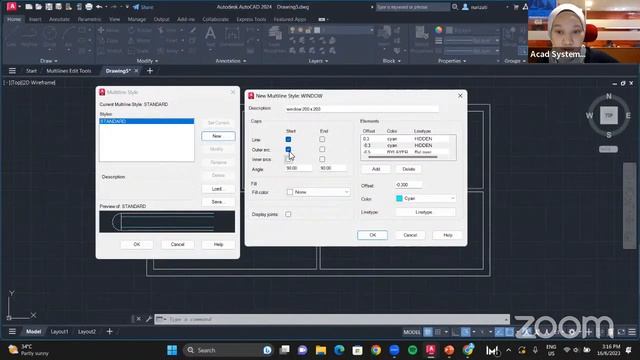Select the Move tool in Modify panel
Image resolution: width=640 pixels, height=360 pixels.
[x=109, y=31]
